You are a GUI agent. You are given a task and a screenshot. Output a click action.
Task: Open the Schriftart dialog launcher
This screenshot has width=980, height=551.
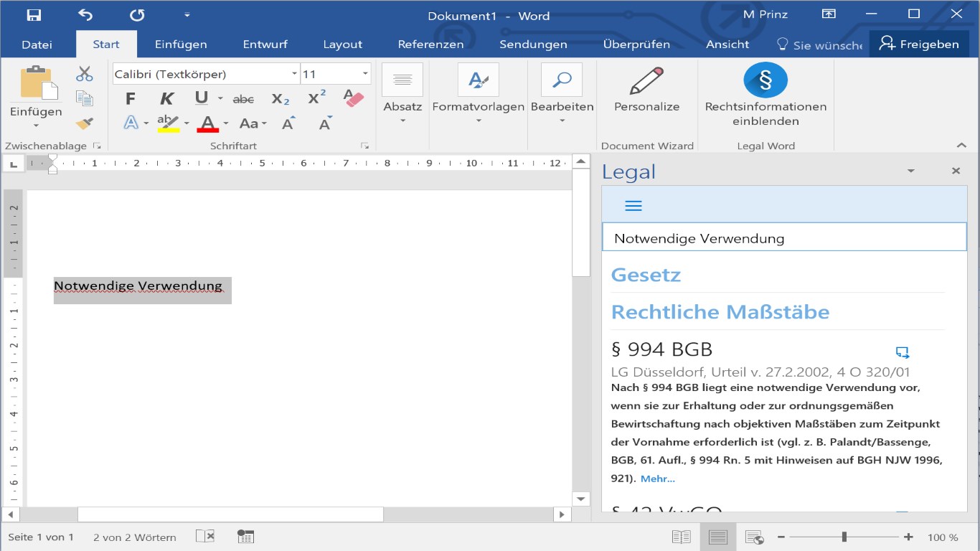tap(364, 146)
